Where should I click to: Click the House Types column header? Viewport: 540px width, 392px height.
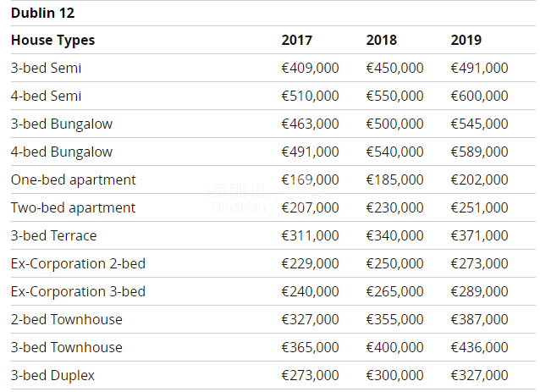coord(53,40)
